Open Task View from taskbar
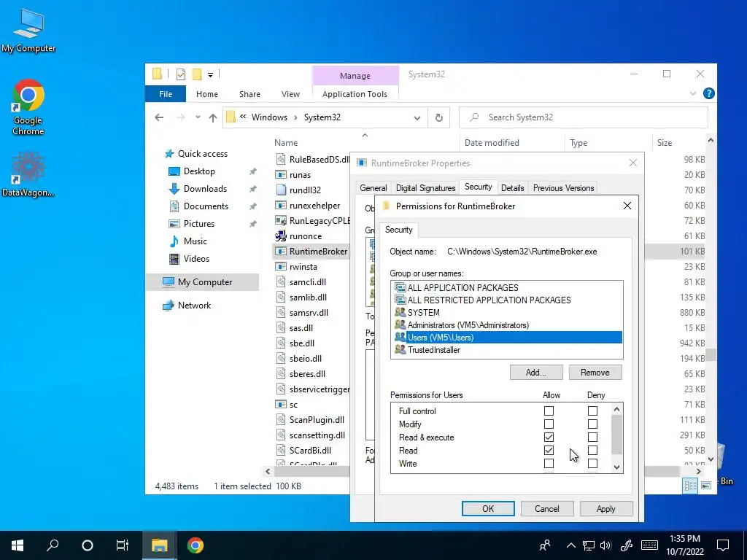This screenshot has height=560, width=747. [x=123, y=545]
